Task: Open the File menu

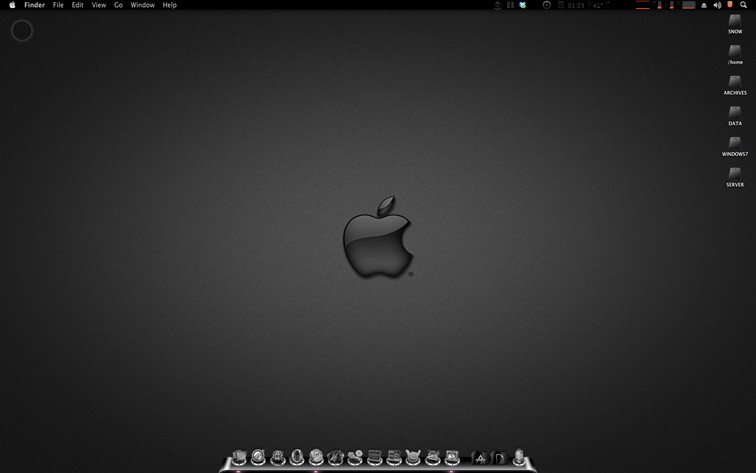Action: click(x=58, y=5)
